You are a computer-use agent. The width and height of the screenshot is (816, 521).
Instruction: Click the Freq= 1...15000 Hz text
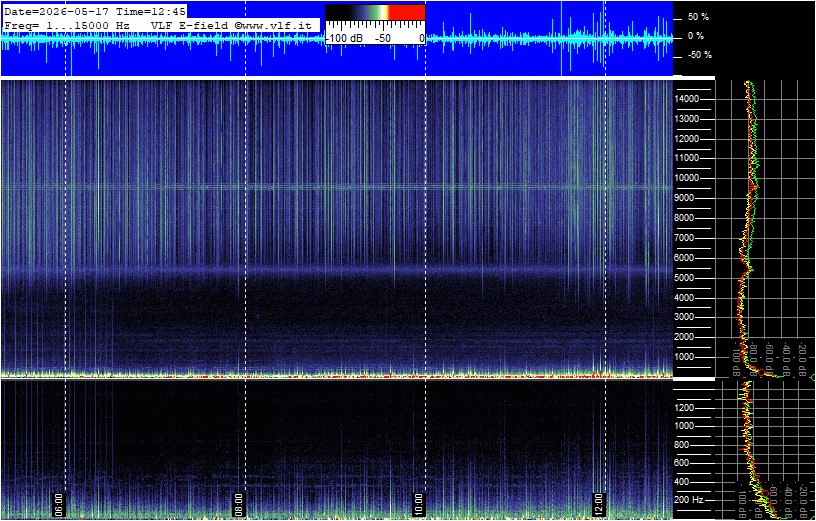click(x=67, y=25)
